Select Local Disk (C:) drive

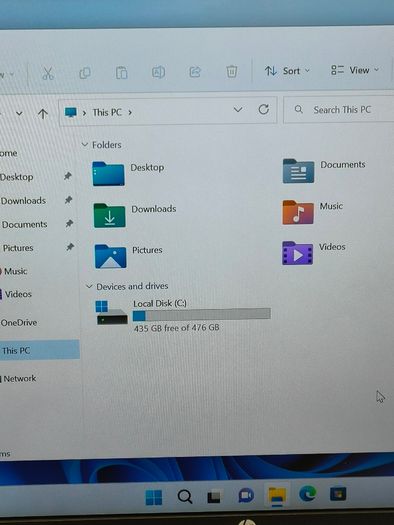coord(183,316)
